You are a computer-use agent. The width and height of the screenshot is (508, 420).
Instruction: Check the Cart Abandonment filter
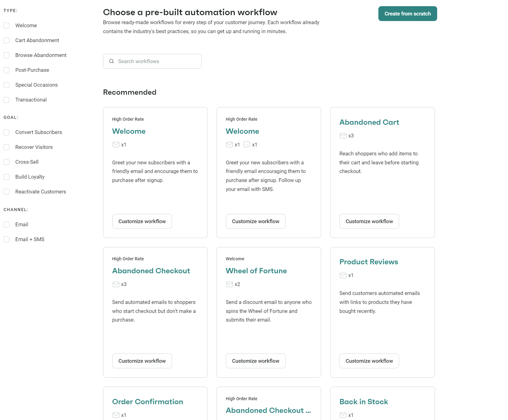6,40
